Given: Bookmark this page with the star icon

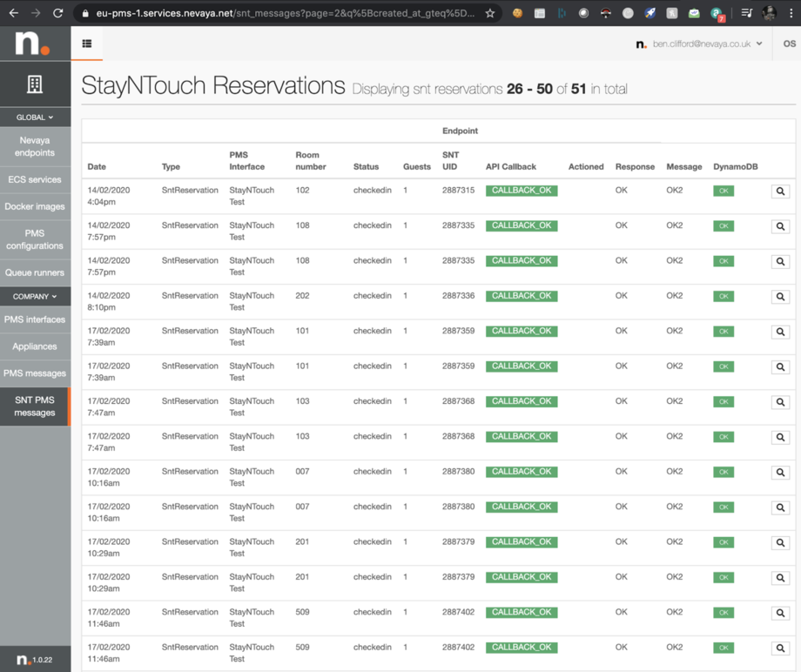Looking at the screenshot, I should click(490, 13).
